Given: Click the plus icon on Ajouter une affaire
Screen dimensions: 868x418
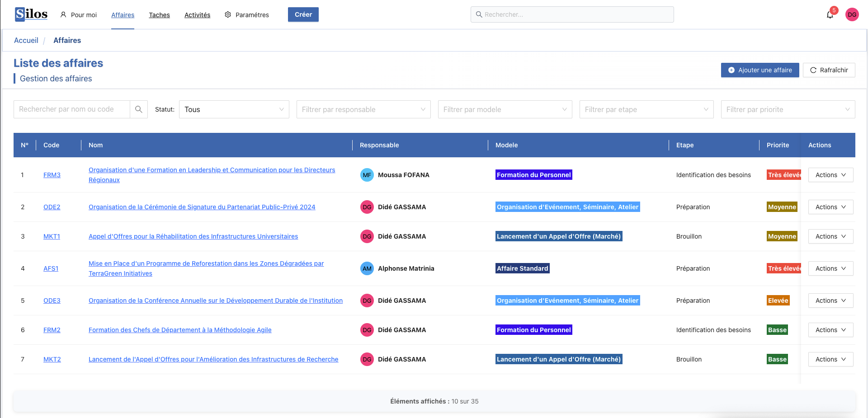Looking at the screenshot, I should (x=732, y=70).
